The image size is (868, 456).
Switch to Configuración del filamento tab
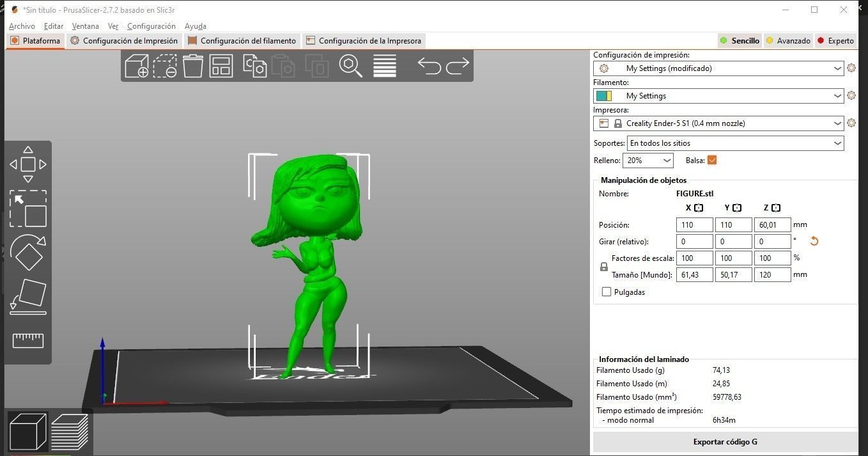[242, 41]
